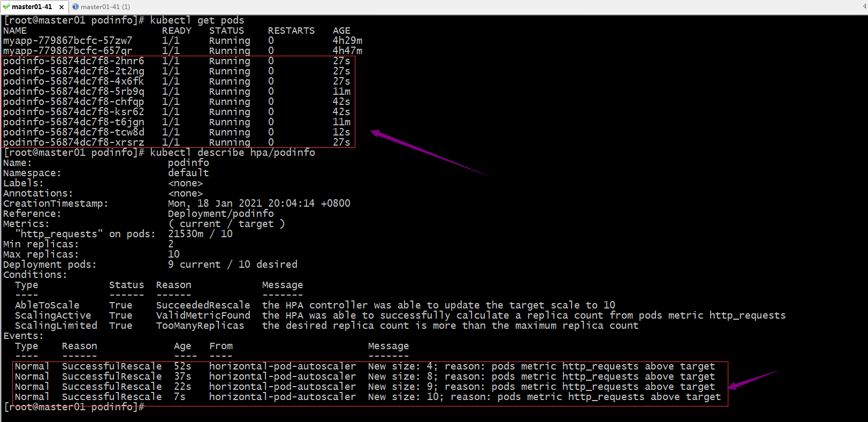The width and height of the screenshot is (868, 422).
Task: Click the metric value '21530m / 10'
Action: tap(200, 234)
